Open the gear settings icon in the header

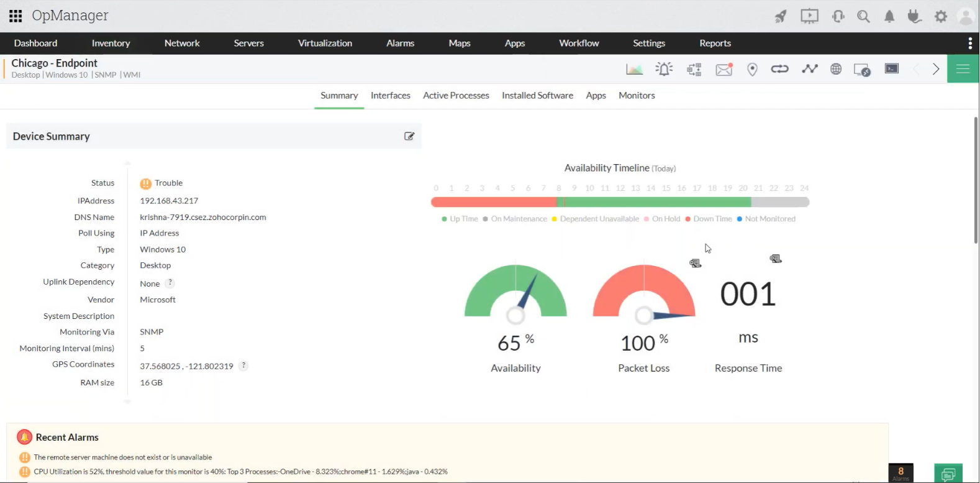coord(941,16)
